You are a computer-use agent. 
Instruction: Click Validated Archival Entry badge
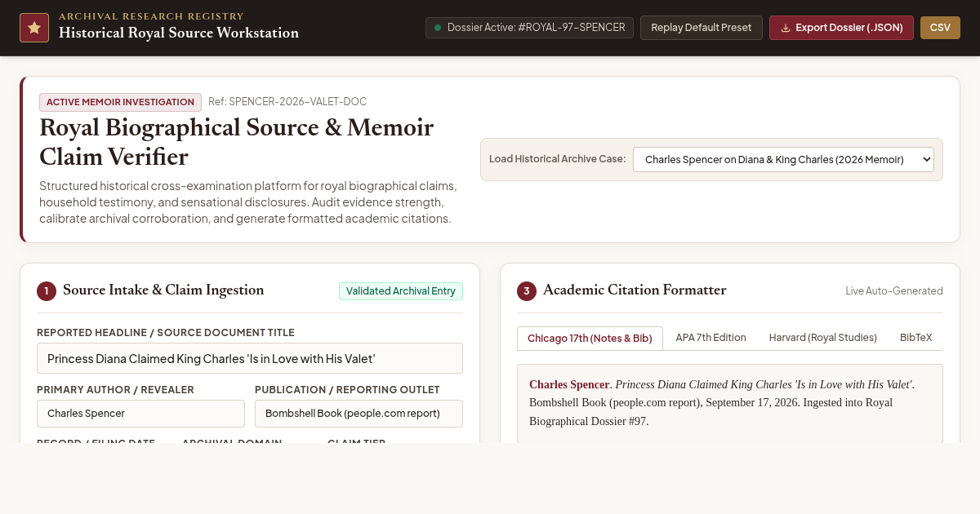click(x=401, y=291)
